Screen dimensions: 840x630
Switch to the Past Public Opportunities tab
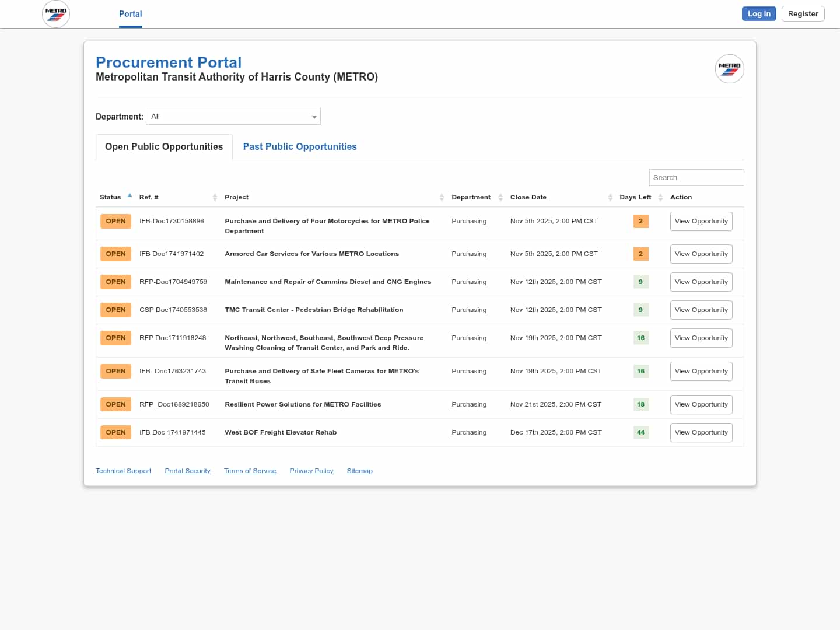[x=300, y=147]
